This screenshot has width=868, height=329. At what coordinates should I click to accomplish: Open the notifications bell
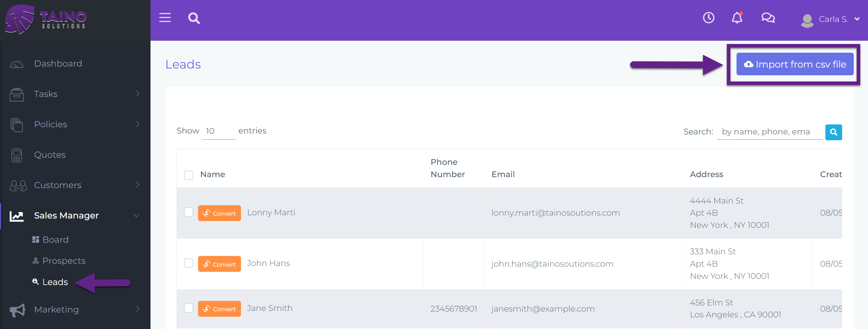(737, 17)
